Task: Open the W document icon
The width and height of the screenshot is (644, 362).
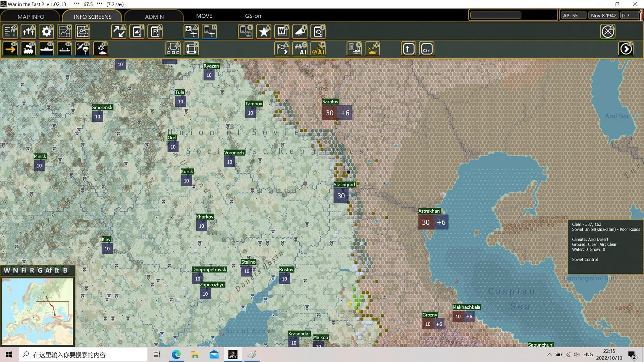Action: tap(282, 32)
